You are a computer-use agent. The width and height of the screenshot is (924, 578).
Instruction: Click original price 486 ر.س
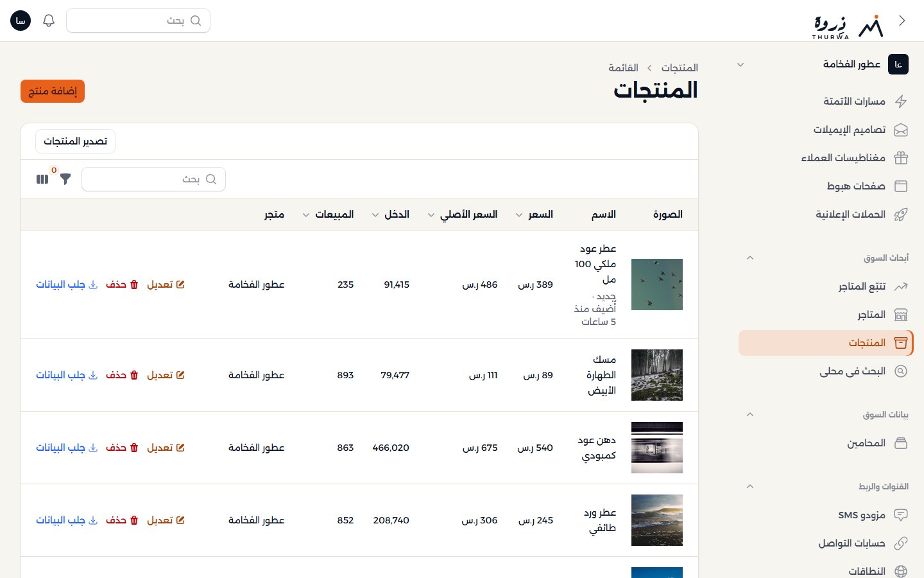tap(480, 285)
